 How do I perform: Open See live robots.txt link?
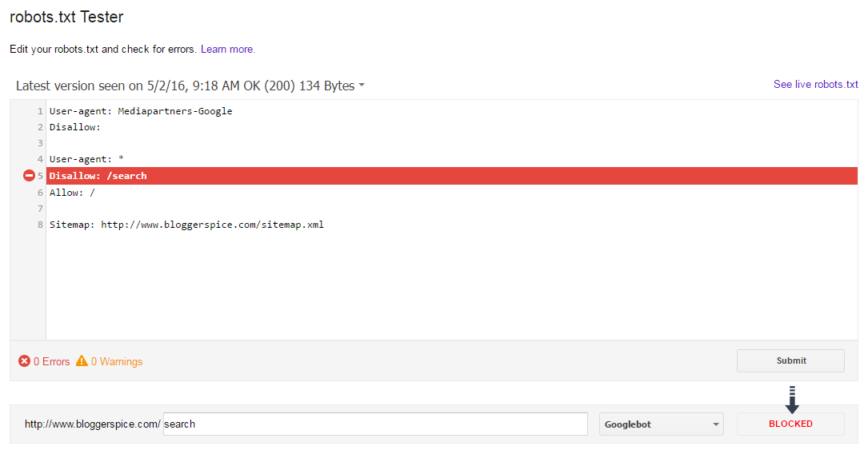[815, 85]
